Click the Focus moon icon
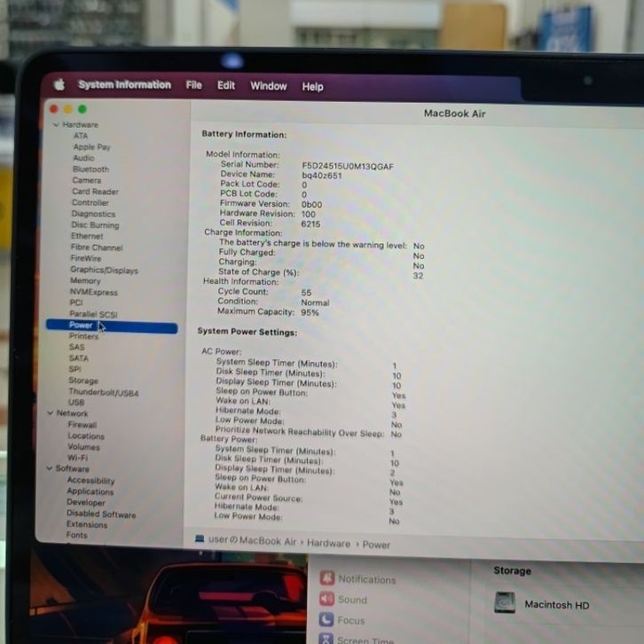The height and width of the screenshot is (644, 644). [326, 620]
